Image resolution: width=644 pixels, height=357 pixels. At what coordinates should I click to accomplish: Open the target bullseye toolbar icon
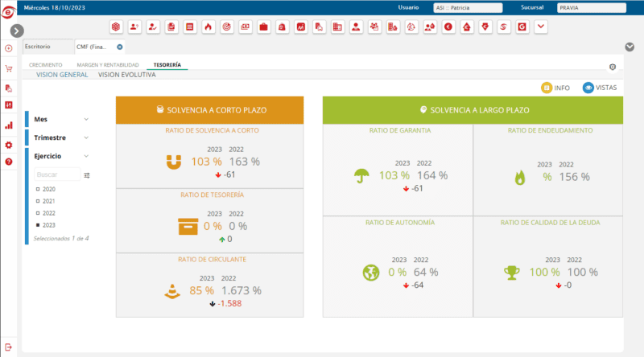[227, 27]
